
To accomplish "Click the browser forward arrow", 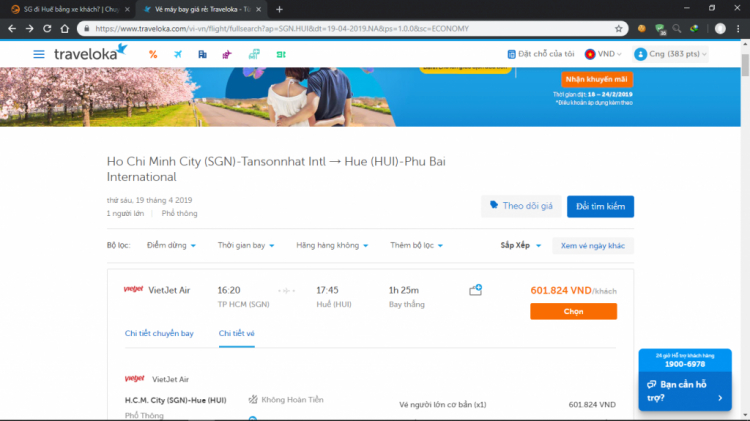I will [x=30, y=29].
